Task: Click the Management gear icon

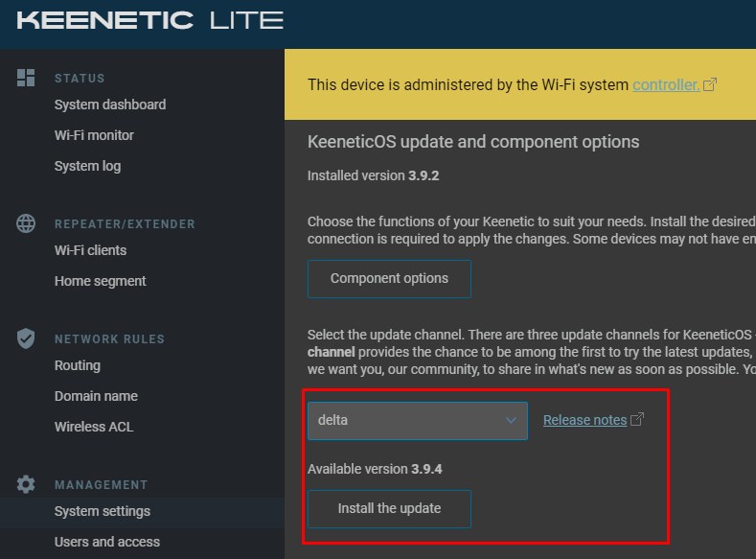Action: 26,484
